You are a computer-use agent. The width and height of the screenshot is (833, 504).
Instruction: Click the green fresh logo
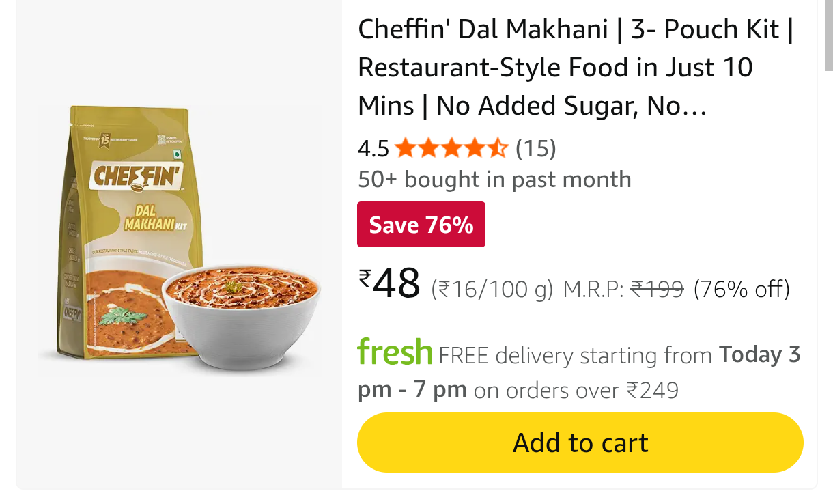tap(395, 352)
